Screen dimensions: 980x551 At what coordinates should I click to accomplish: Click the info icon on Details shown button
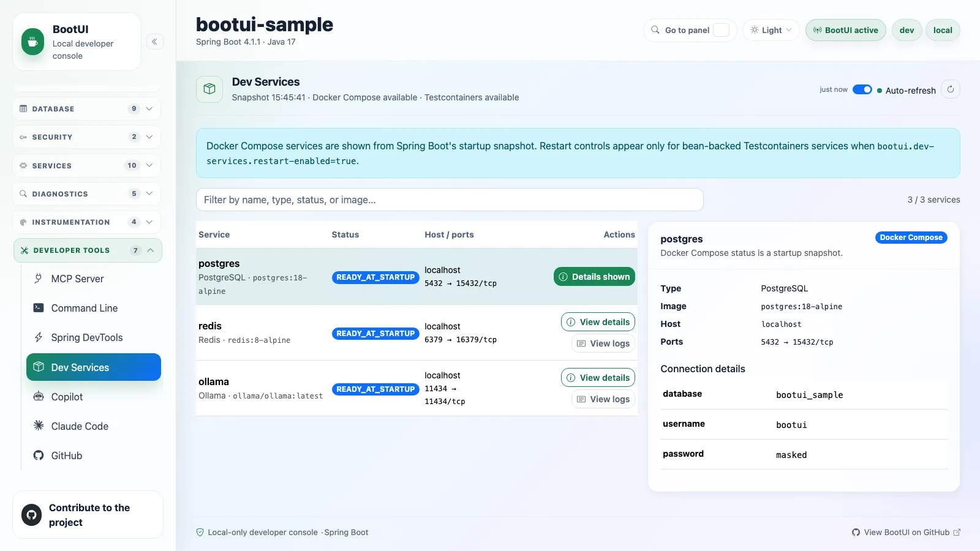(563, 277)
